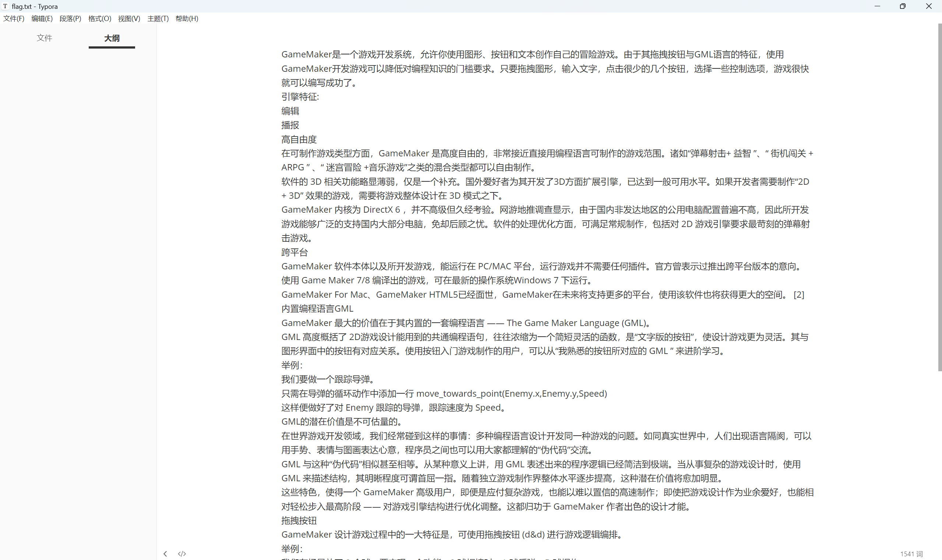This screenshot has width=942, height=560.
Task: Open the 文件(F) menu
Action: (x=14, y=18)
